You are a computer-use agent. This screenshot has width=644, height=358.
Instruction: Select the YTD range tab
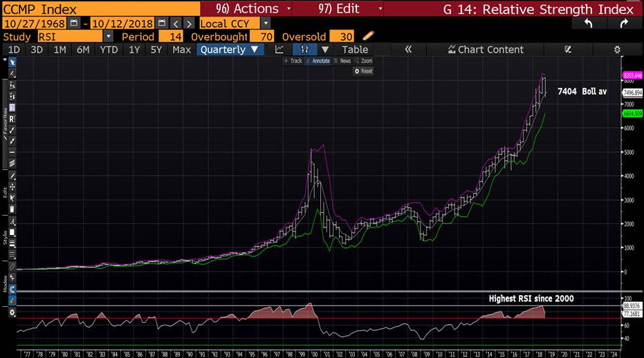tap(109, 50)
